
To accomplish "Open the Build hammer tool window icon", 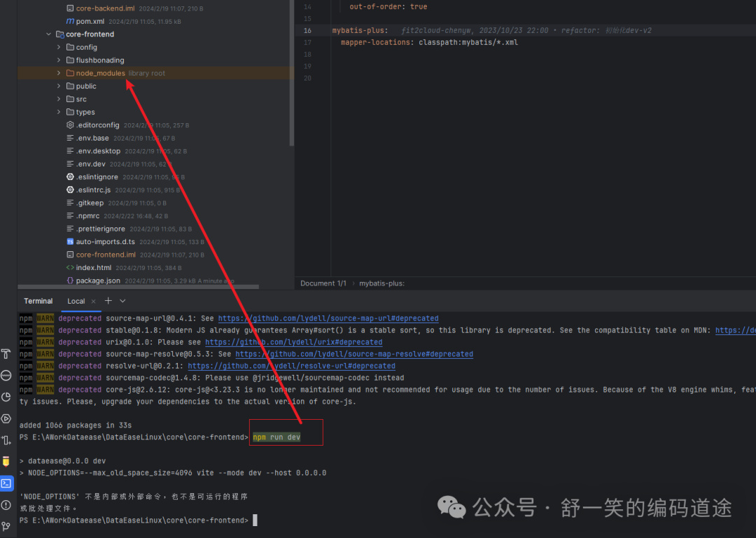I will point(6,354).
